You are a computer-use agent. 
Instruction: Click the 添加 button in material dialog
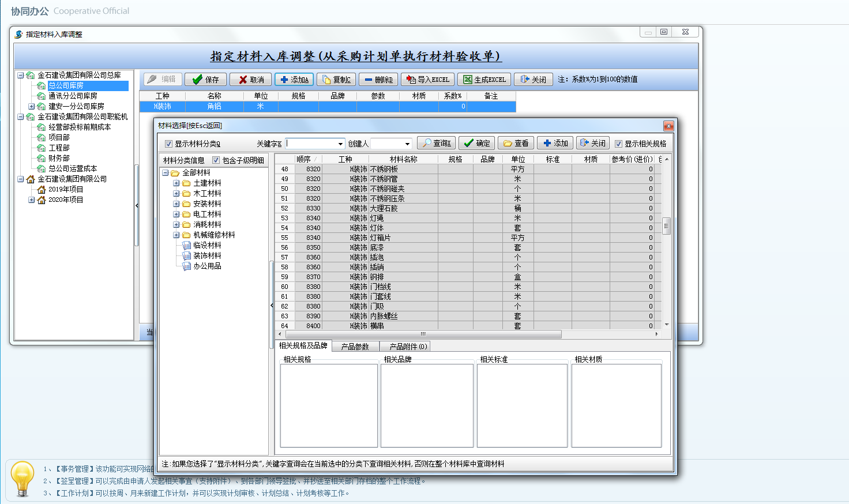click(x=555, y=143)
